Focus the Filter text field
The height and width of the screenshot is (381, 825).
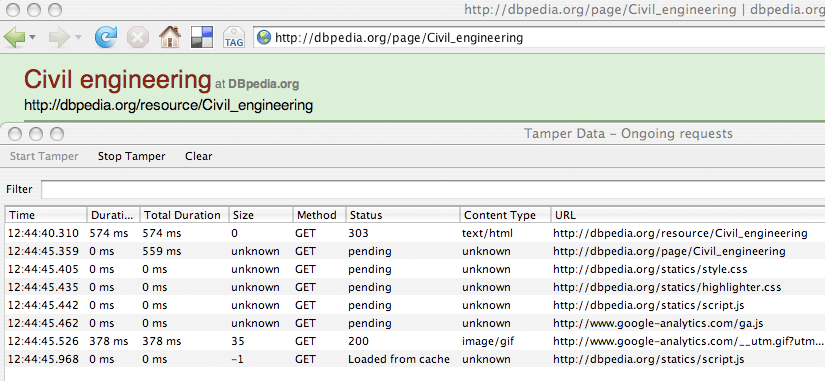433,189
